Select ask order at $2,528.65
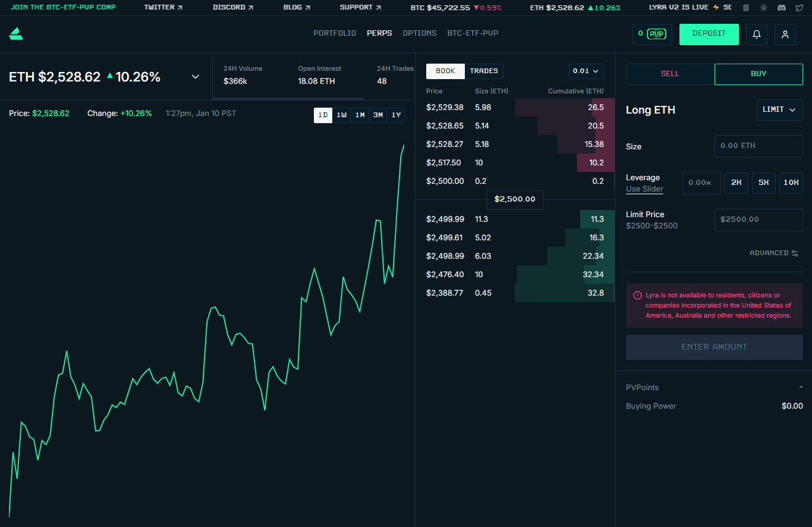Image resolution: width=812 pixels, height=527 pixels. [x=515, y=126]
